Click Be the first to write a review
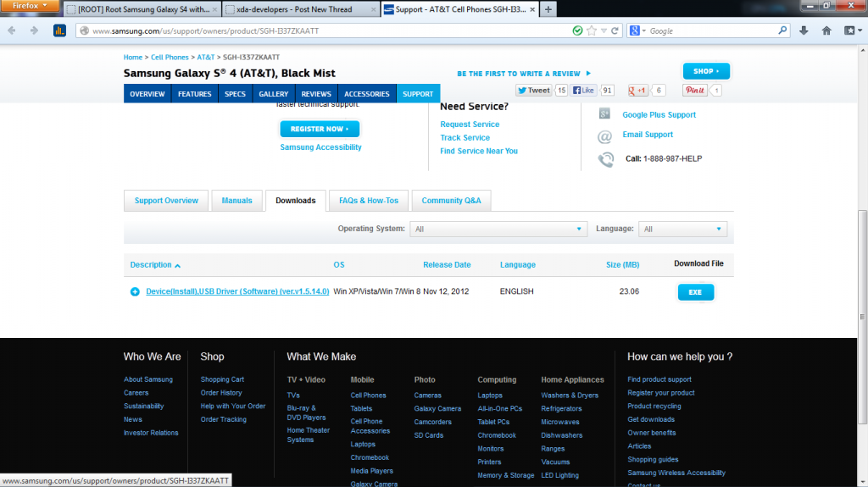The width and height of the screenshot is (868, 487). tap(524, 73)
